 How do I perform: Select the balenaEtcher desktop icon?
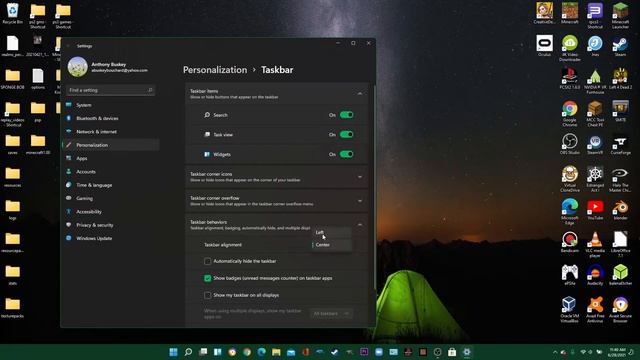[620, 275]
